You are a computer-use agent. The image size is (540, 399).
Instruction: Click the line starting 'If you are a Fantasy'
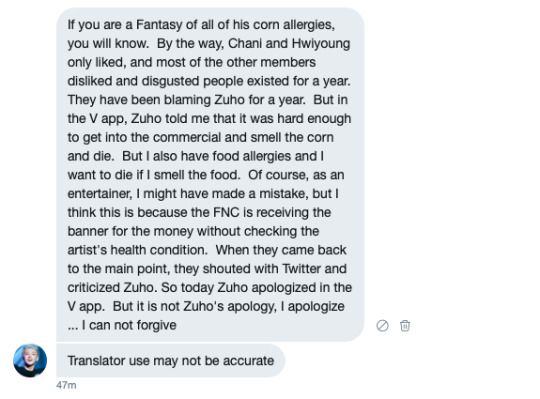tap(201, 25)
